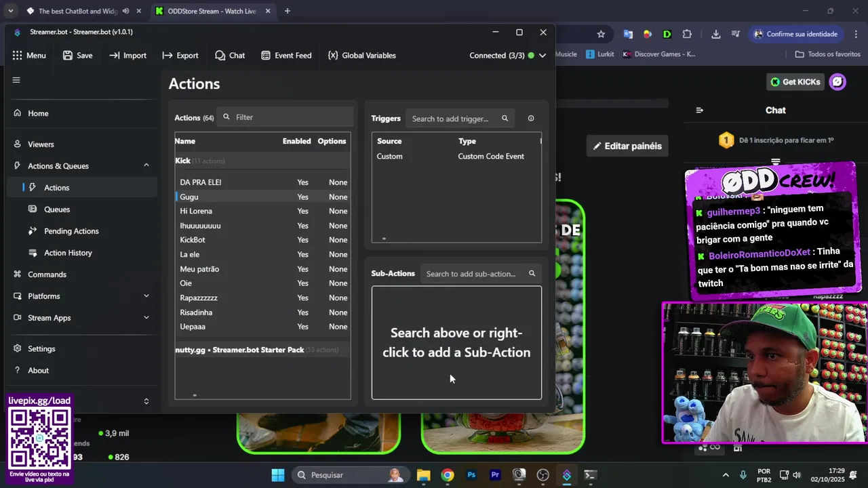This screenshot has width=868, height=488.
Task: Select the Oie action
Action: (x=262, y=283)
